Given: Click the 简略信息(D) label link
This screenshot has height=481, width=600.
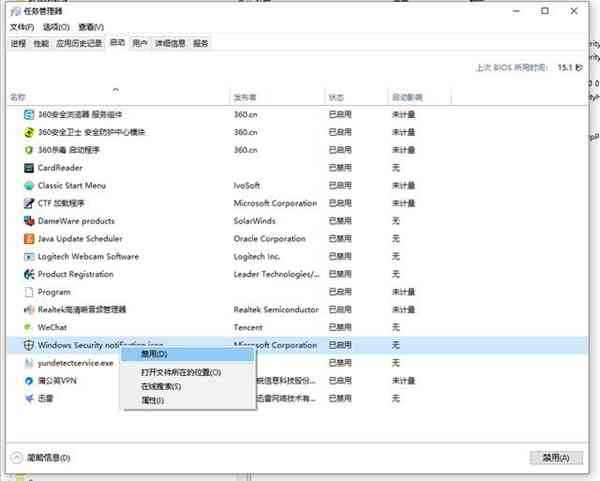Looking at the screenshot, I should [x=49, y=458].
